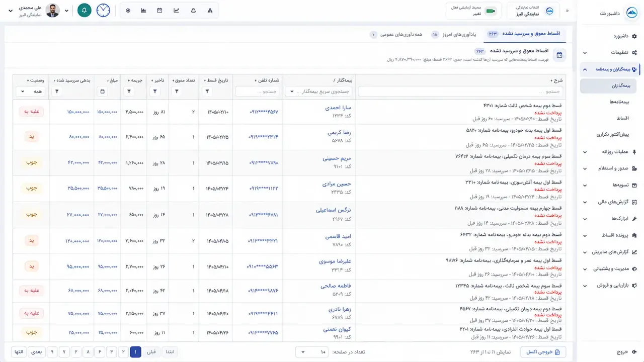644x362 pixels.
Task: Open policyholder سارا احمدی
Action: point(339,107)
